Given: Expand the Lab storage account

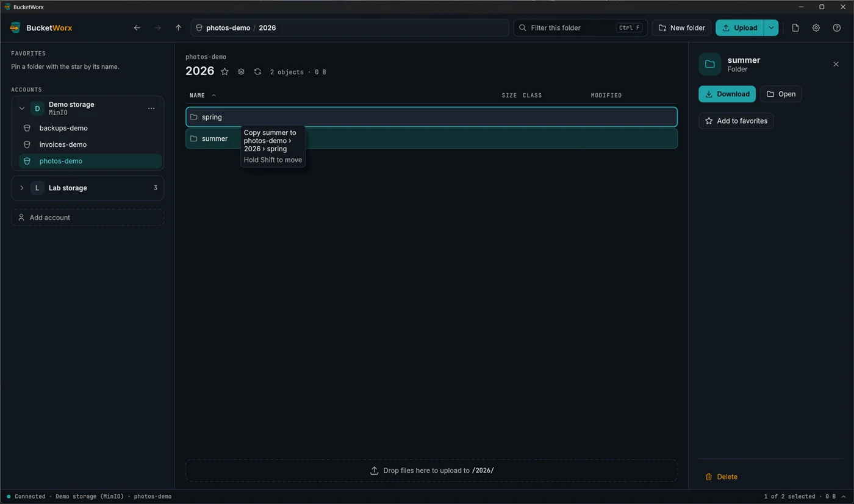Looking at the screenshot, I should pos(21,188).
